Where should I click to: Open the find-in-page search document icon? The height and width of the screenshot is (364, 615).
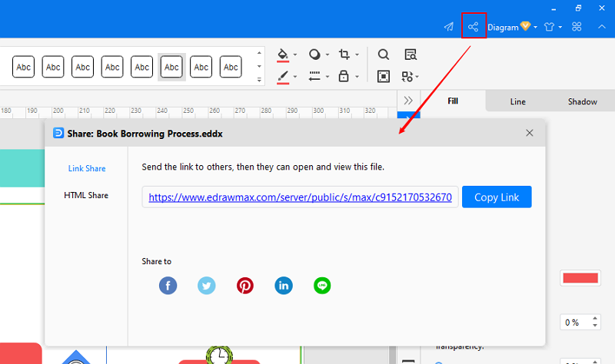pos(411,55)
